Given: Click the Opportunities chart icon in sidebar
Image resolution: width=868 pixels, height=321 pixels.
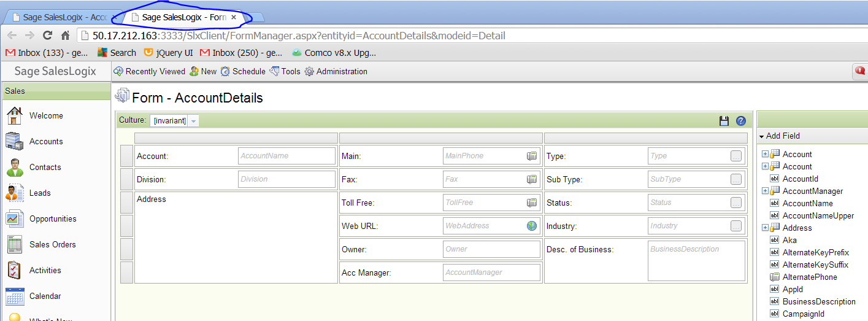Looking at the screenshot, I should point(14,219).
